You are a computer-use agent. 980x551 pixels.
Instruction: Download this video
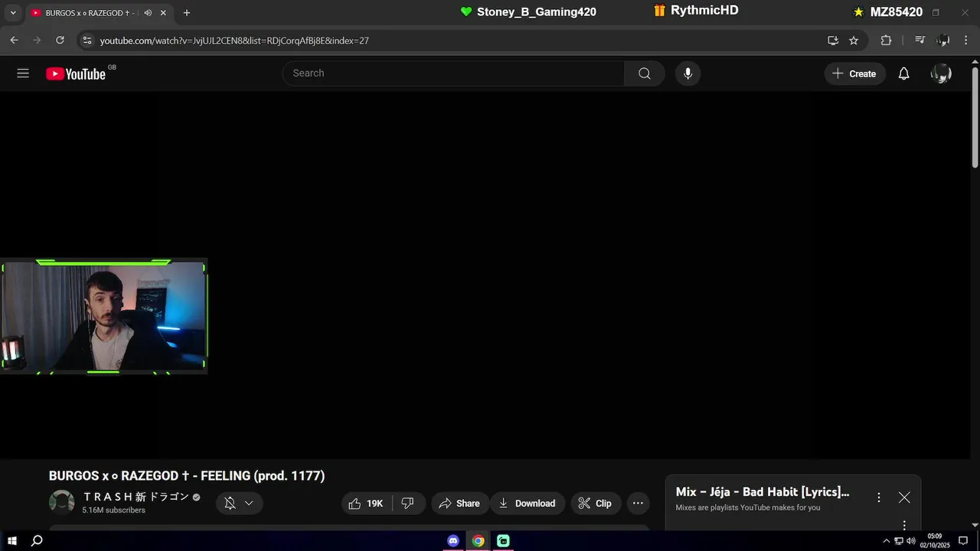tap(528, 503)
